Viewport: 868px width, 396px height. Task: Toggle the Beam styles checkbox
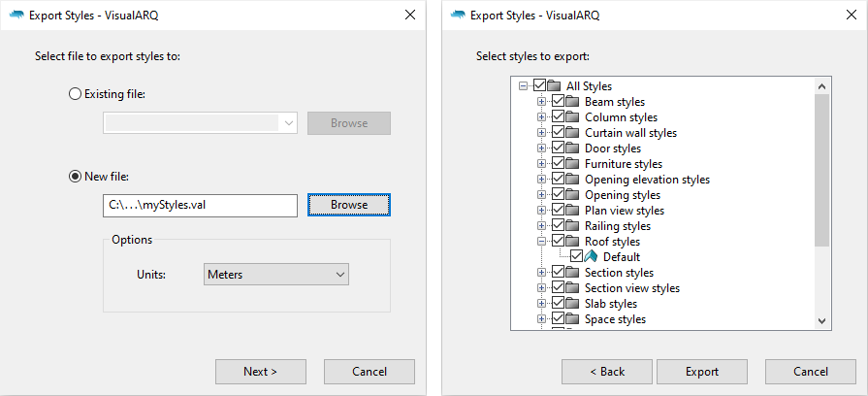pyautogui.click(x=558, y=101)
